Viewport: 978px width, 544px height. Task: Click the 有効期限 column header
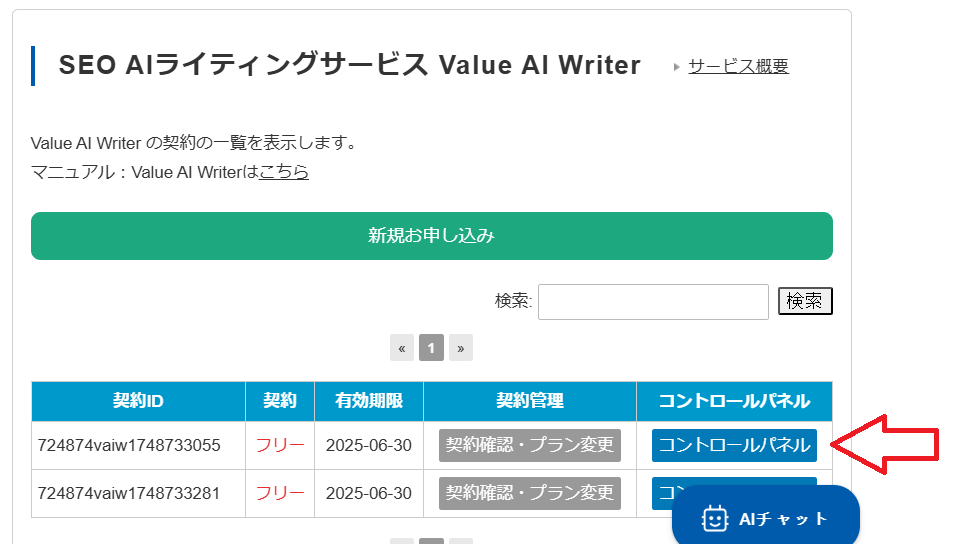(369, 401)
